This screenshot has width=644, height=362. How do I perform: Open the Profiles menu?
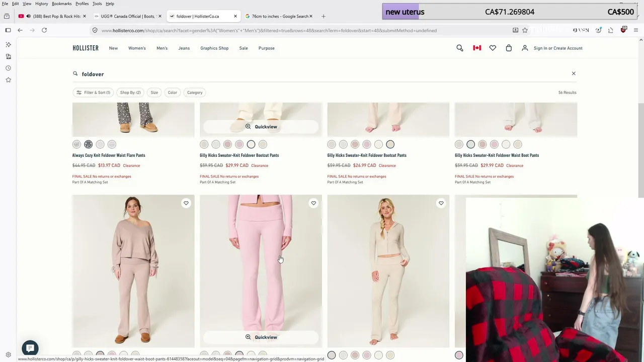tap(82, 4)
